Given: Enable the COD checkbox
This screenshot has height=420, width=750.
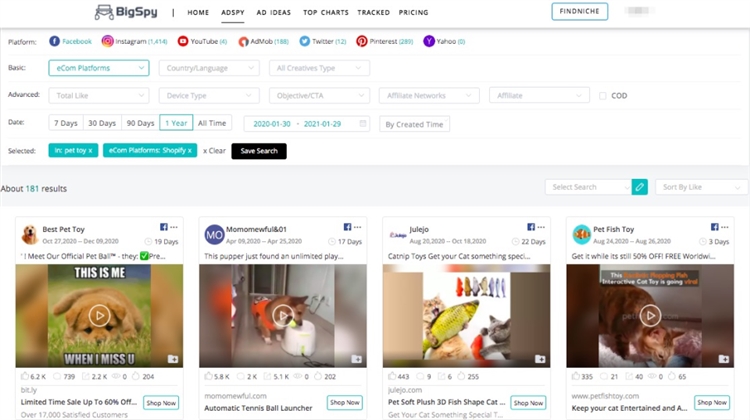Looking at the screenshot, I should (x=603, y=96).
